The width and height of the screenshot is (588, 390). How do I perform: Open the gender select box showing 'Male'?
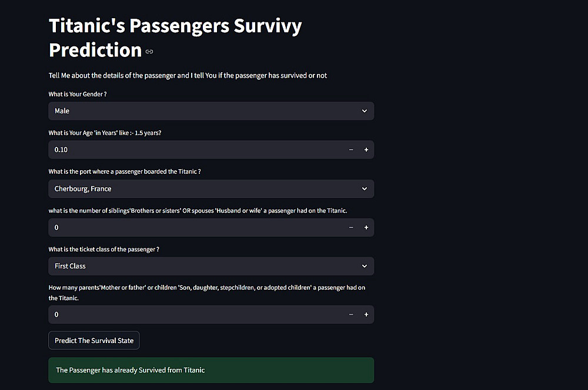pos(200,111)
